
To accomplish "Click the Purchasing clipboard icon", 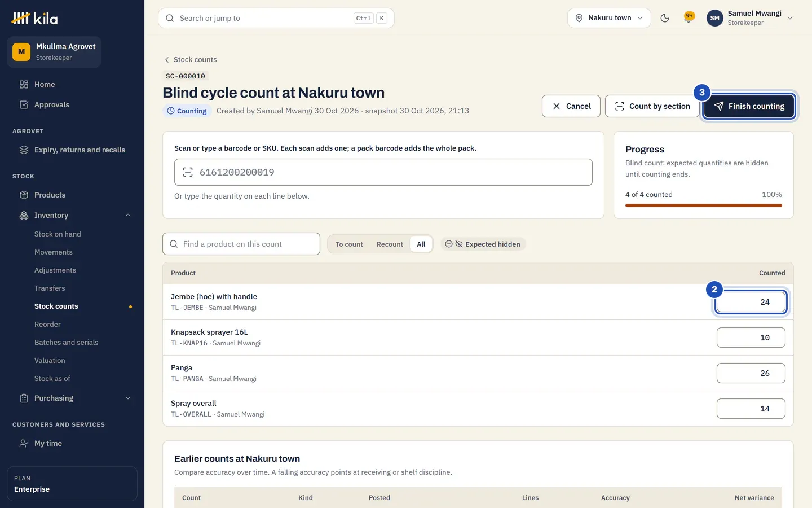I will pyautogui.click(x=24, y=398).
